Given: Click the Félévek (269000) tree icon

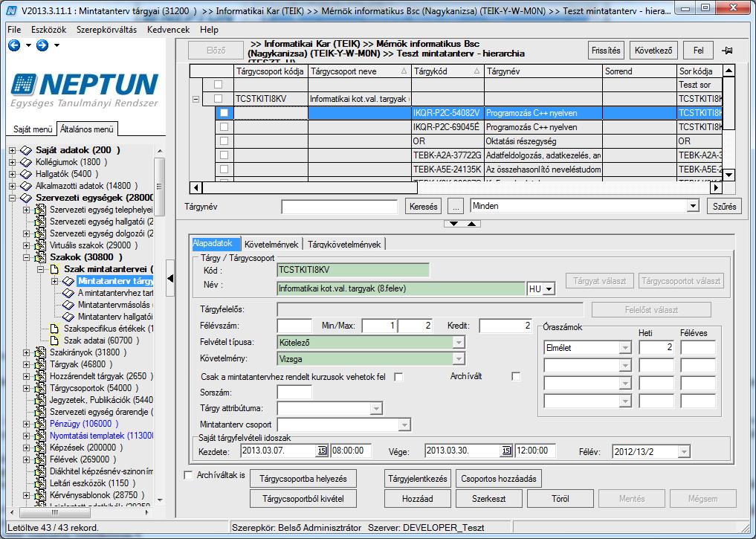Looking at the screenshot, I should (x=40, y=459).
